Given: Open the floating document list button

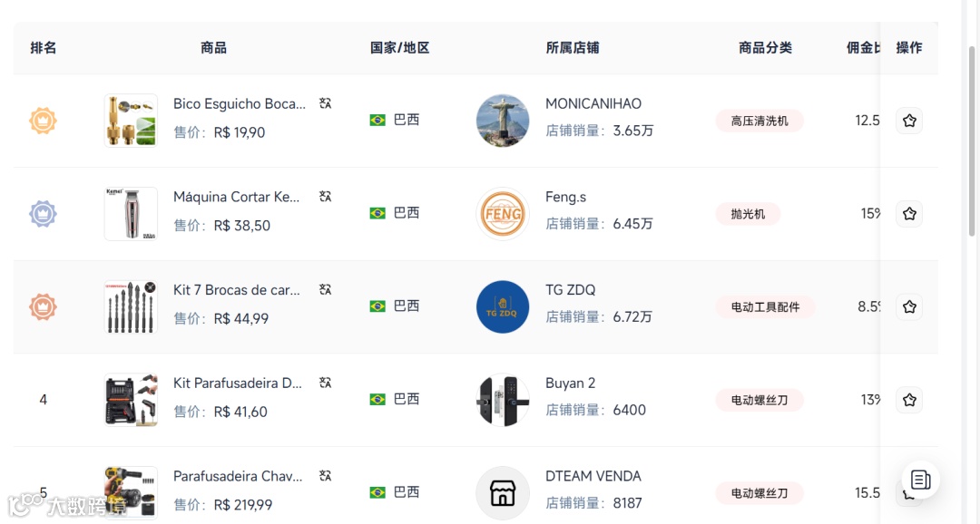Looking at the screenshot, I should pos(920,480).
